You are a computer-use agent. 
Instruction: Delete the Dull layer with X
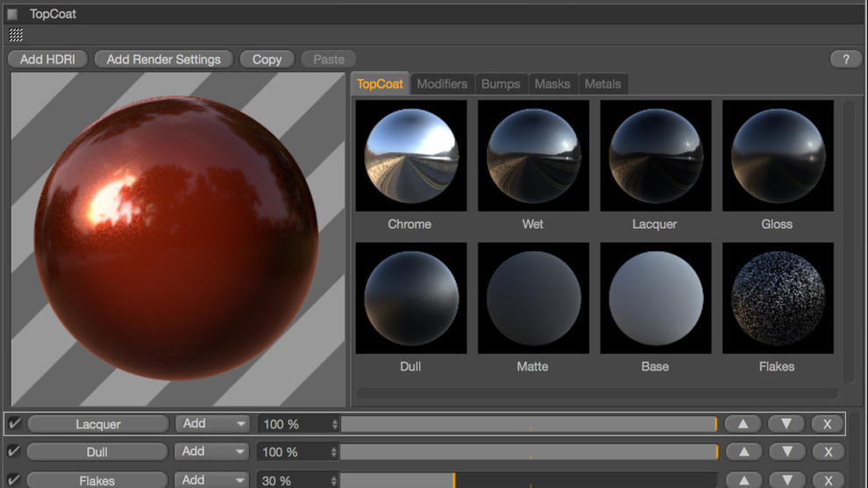tap(829, 451)
